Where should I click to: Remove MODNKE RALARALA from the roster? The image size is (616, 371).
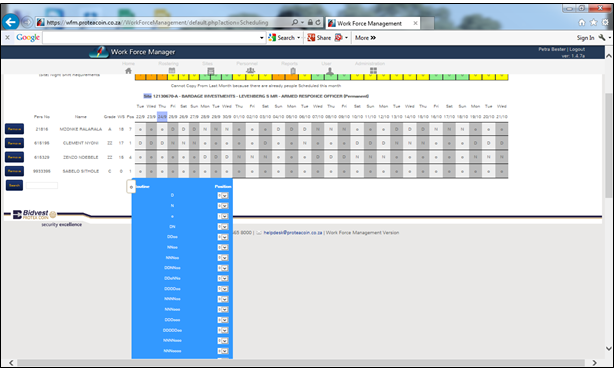pos(15,129)
